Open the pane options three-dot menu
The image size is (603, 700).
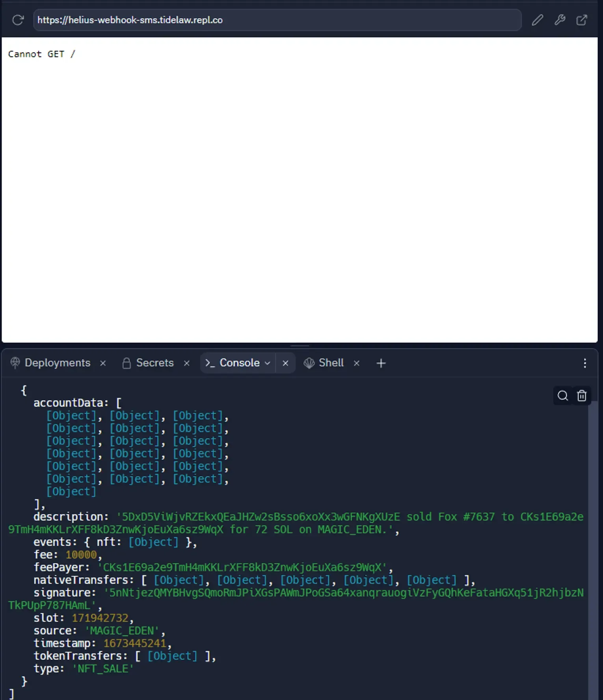coord(585,363)
